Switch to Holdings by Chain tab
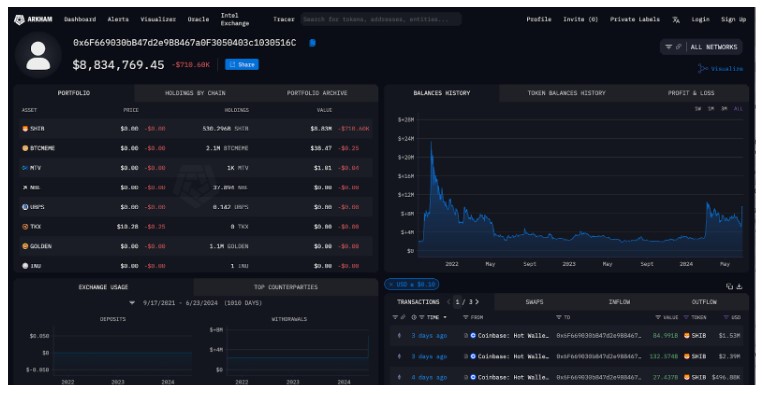 point(195,93)
